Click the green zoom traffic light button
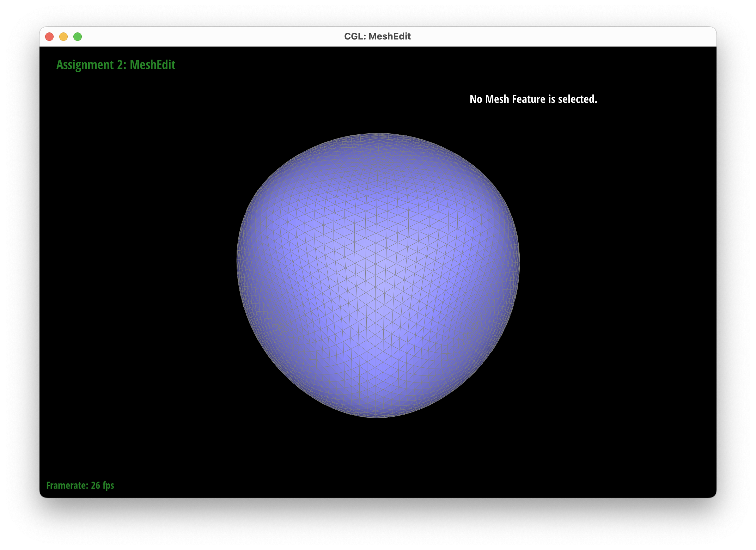This screenshot has height=550, width=756. 77,36
